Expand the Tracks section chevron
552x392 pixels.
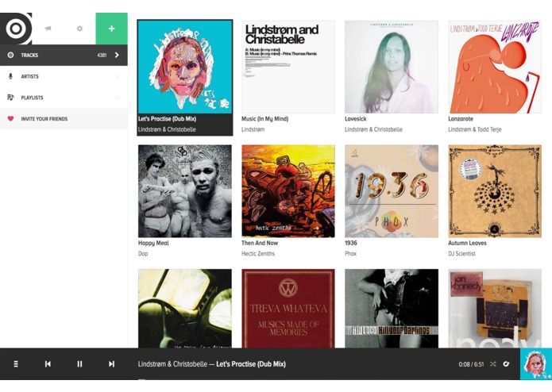[117, 55]
